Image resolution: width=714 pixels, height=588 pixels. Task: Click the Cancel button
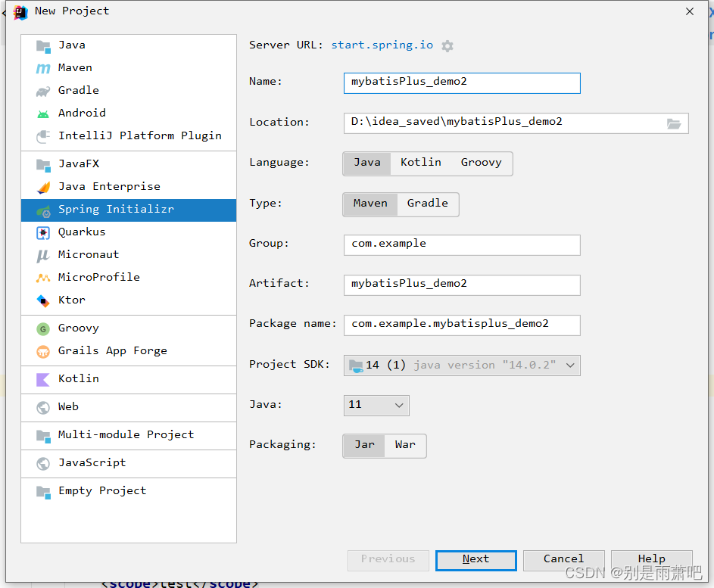pos(564,560)
